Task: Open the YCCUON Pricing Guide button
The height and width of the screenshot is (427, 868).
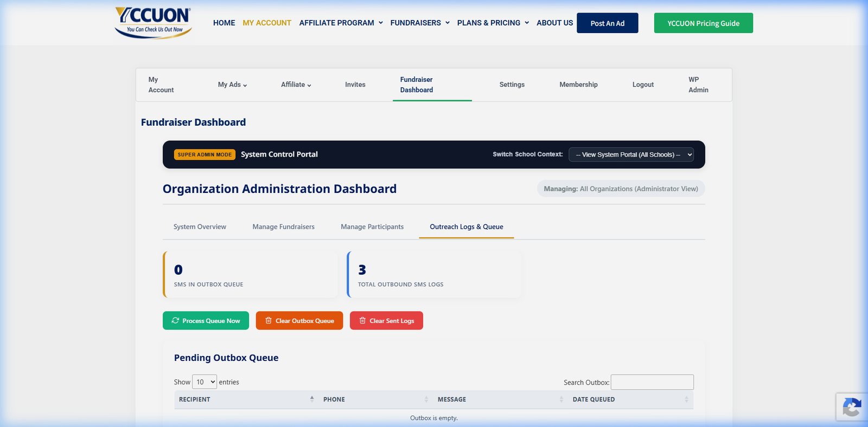Action: (x=704, y=23)
